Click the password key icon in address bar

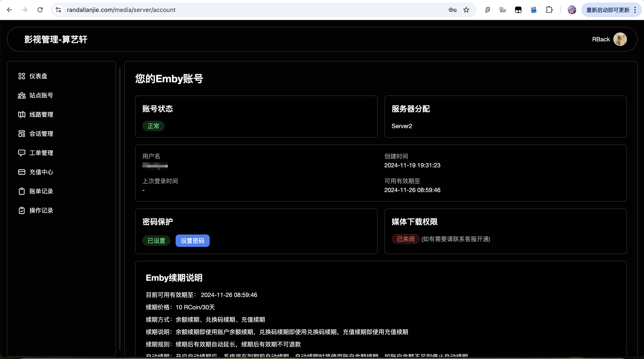pyautogui.click(x=452, y=10)
